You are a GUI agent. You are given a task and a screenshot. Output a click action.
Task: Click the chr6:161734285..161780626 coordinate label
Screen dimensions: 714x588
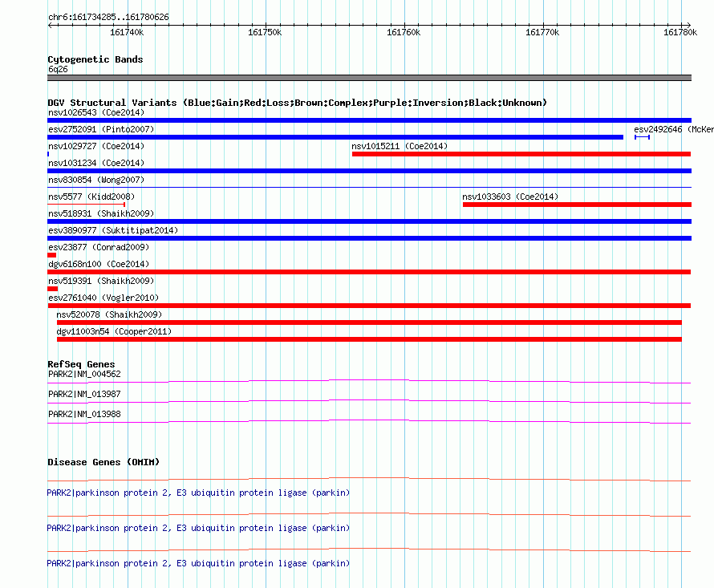(x=108, y=17)
